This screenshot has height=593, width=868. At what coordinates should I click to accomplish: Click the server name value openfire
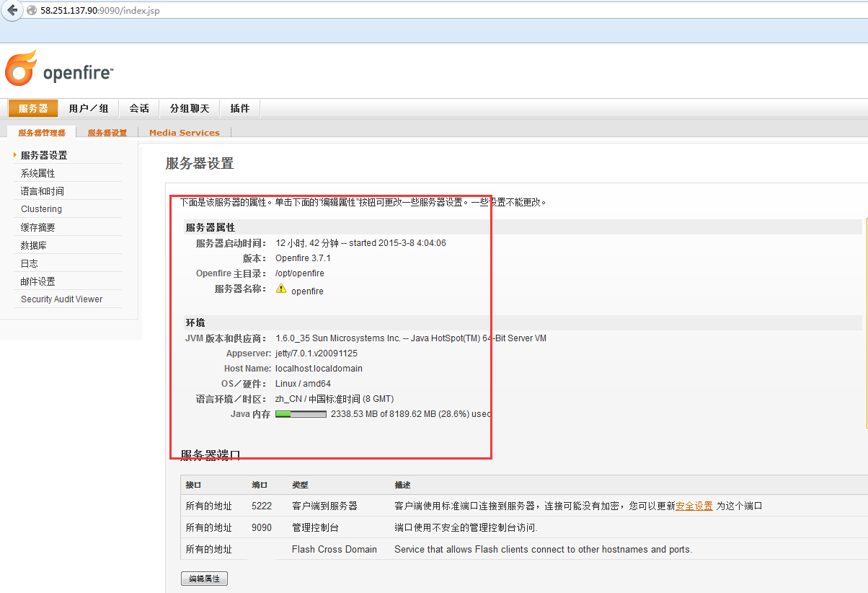coord(307,291)
